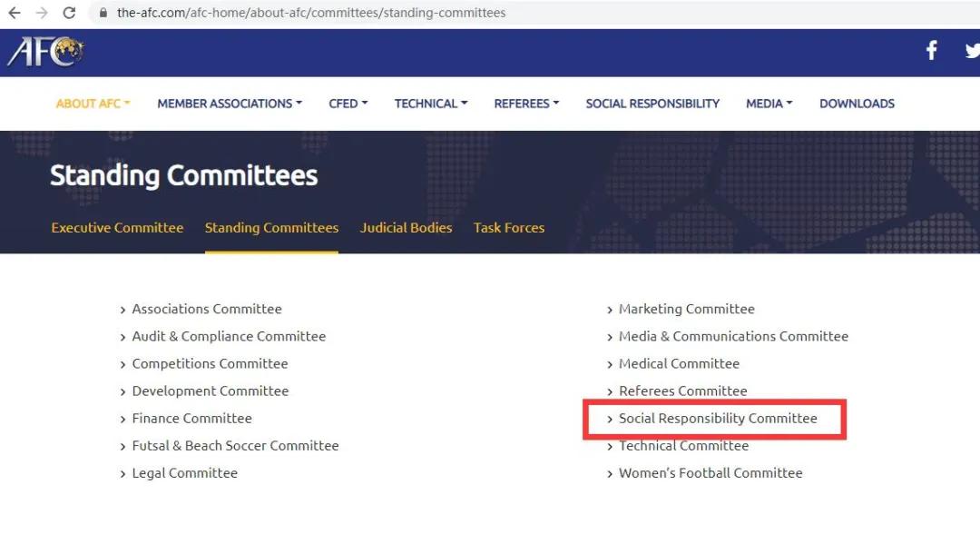Open the MEDIA dropdown menu
The width and height of the screenshot is (980, 534).
(769, 104)
